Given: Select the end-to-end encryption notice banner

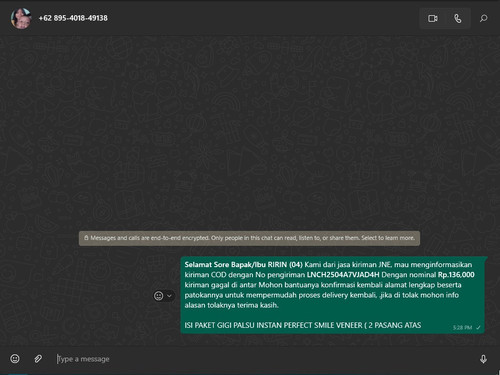Looking at the screenshot, I should click(x=249, y=238).
